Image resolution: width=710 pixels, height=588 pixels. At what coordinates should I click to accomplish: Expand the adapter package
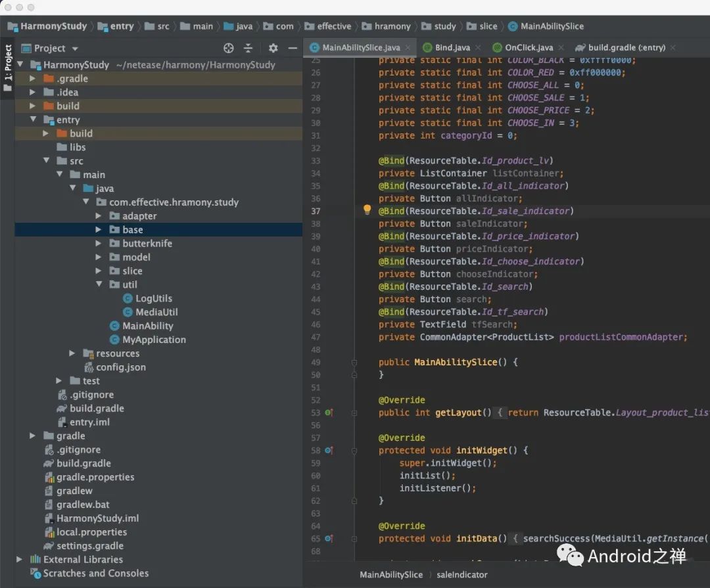tap(98, 216)
